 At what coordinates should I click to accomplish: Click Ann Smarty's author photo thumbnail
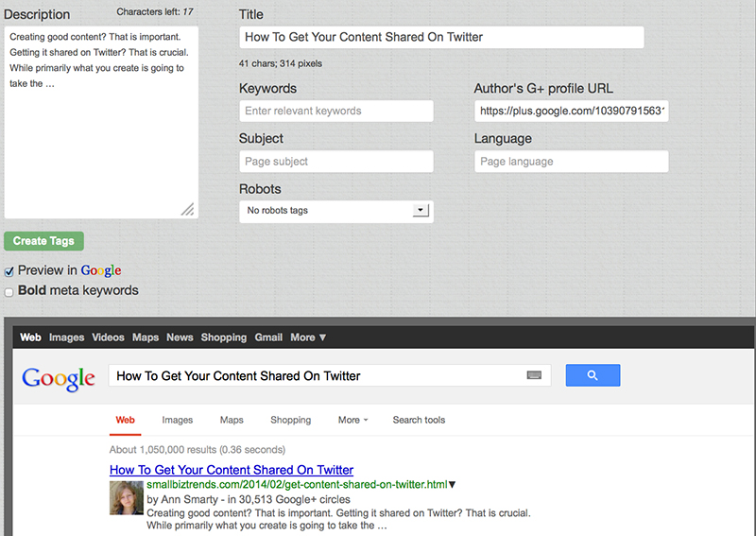pos(127,498)
